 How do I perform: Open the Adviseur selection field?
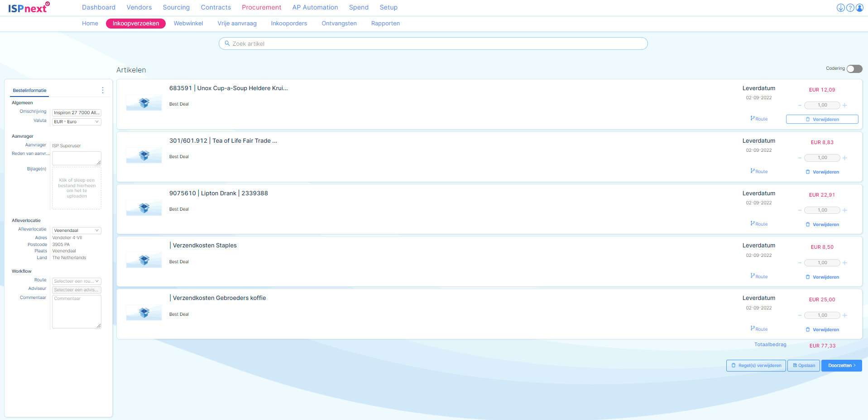(x=77, y=290)
